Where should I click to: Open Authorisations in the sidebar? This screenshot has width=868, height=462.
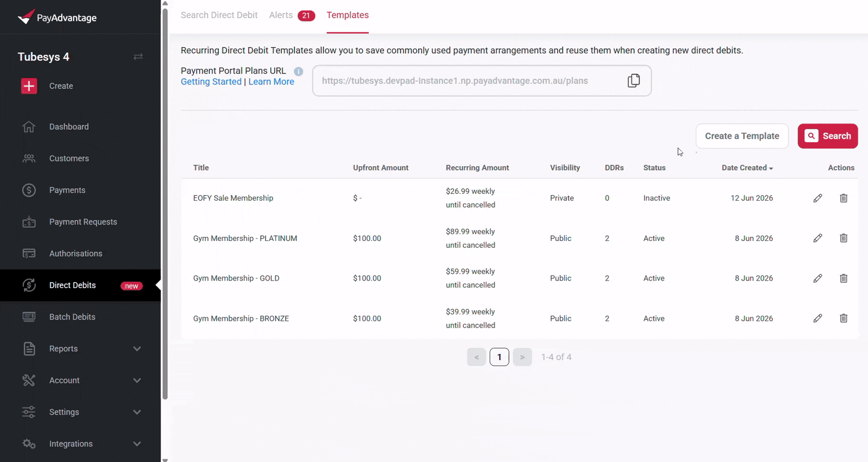(x=75, y=253)
